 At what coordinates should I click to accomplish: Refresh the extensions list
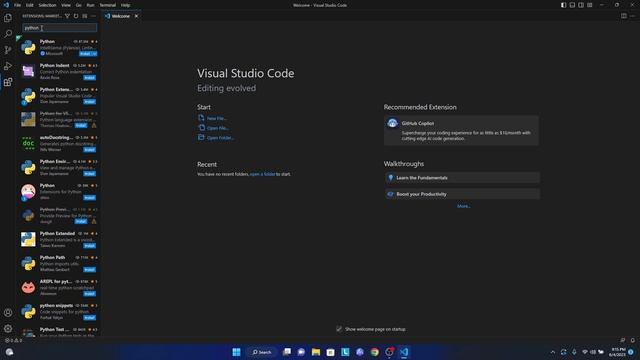tap(76, 16)
